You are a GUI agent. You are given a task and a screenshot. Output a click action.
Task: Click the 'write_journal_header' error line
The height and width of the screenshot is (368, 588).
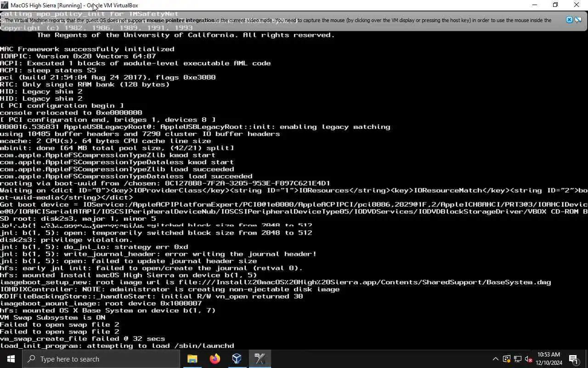click(x=158, y=254)
